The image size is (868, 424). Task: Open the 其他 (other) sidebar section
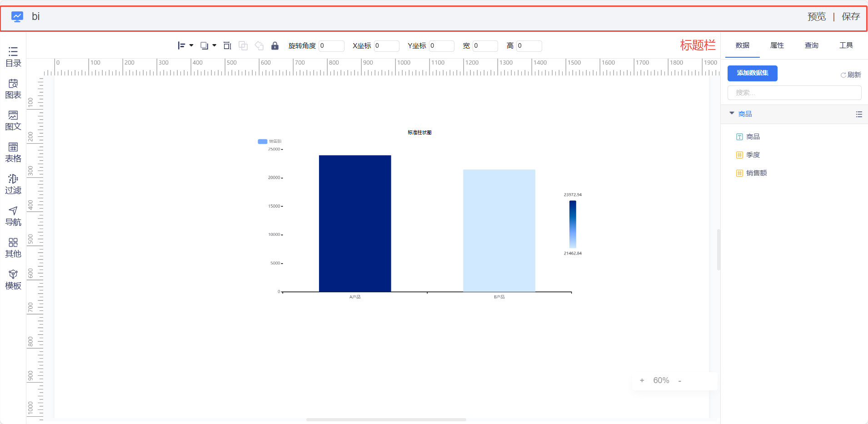13,248
